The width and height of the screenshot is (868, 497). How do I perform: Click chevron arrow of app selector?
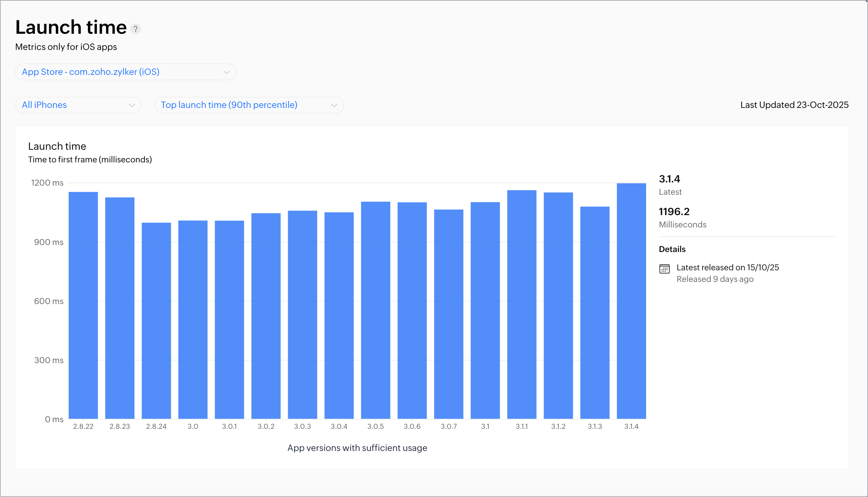pyautogui.click(x=227, y=72)
